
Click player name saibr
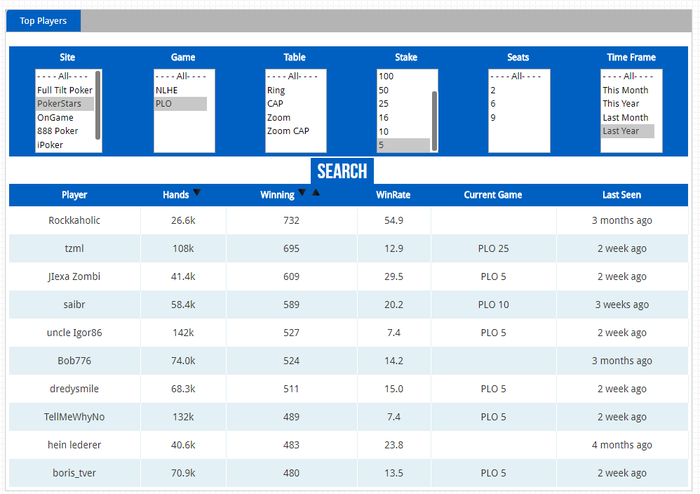point(74,305)
